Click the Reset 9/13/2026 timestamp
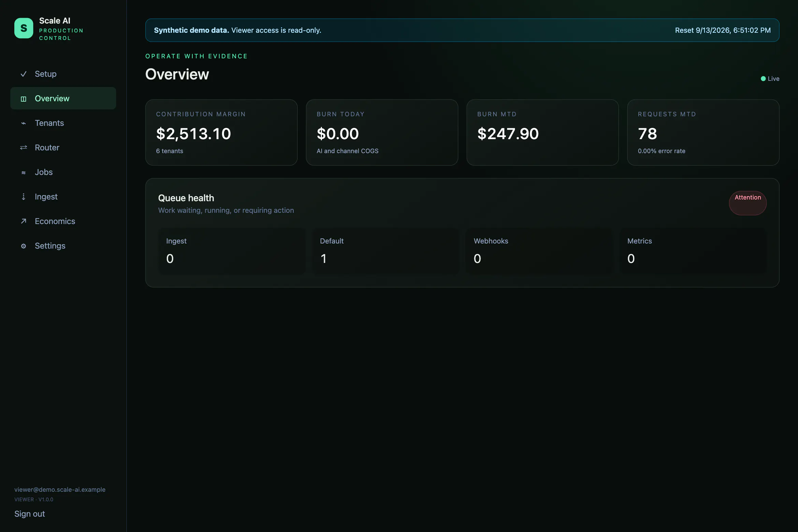Image resolution: width=798 pixels, height=532 pixels. tap(723, 30)
